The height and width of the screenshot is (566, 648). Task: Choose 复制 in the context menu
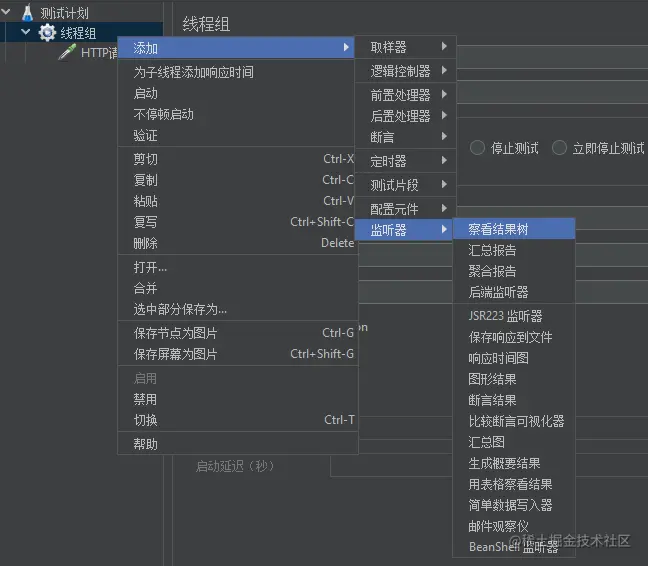pos(236,180)
